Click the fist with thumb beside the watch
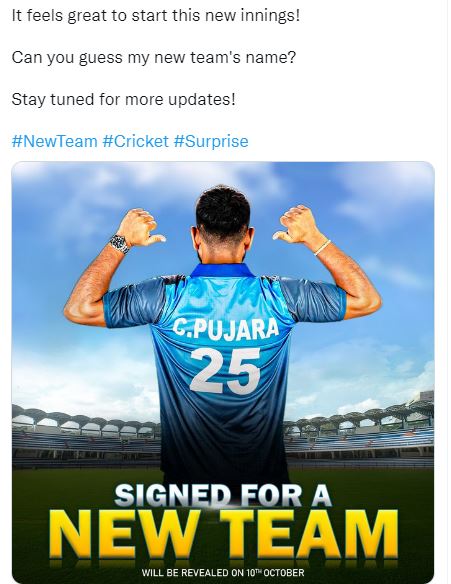 pos(140,227)
